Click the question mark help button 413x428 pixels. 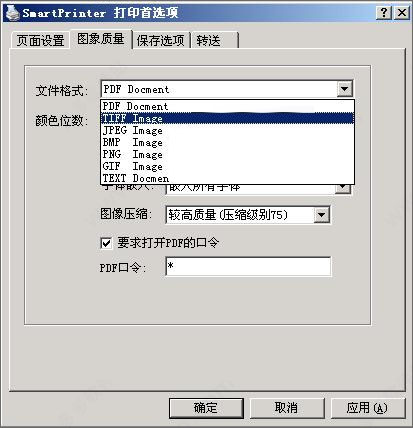[x=384, y=13]
